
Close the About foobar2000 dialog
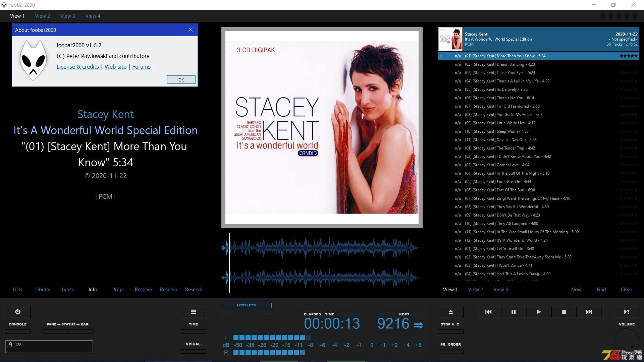(x=191, y=30)
